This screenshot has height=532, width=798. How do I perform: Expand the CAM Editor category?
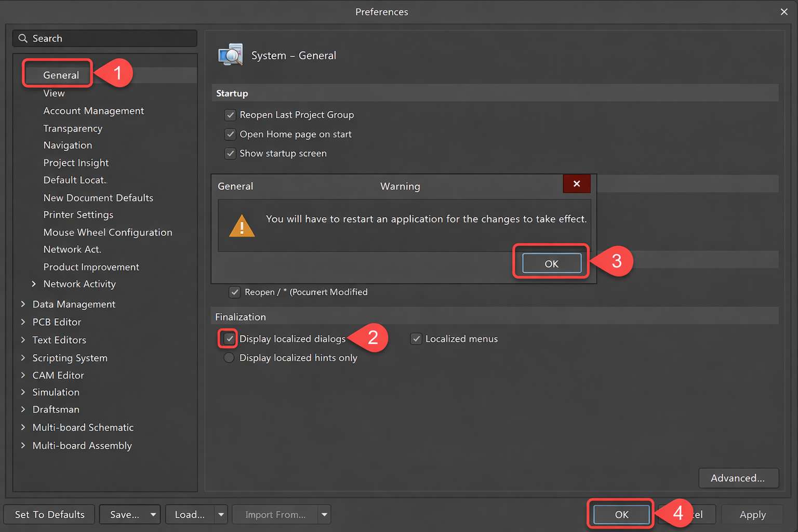[23, 375]
